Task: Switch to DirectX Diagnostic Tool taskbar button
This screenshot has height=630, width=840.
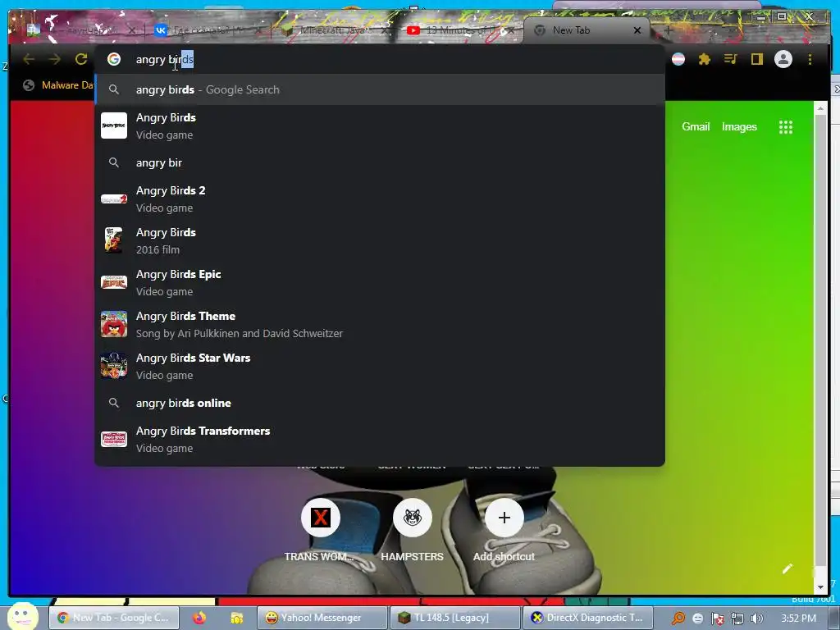Action: coord(587,618)
